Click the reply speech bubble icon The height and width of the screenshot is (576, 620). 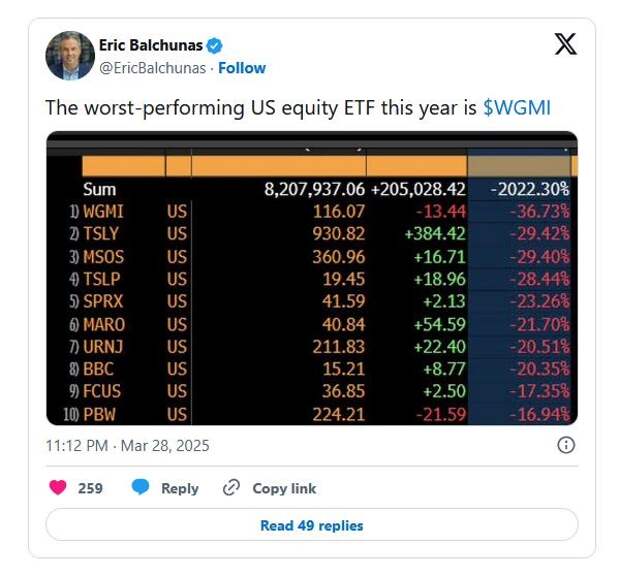pyautogui.click(x=141, y=488)
